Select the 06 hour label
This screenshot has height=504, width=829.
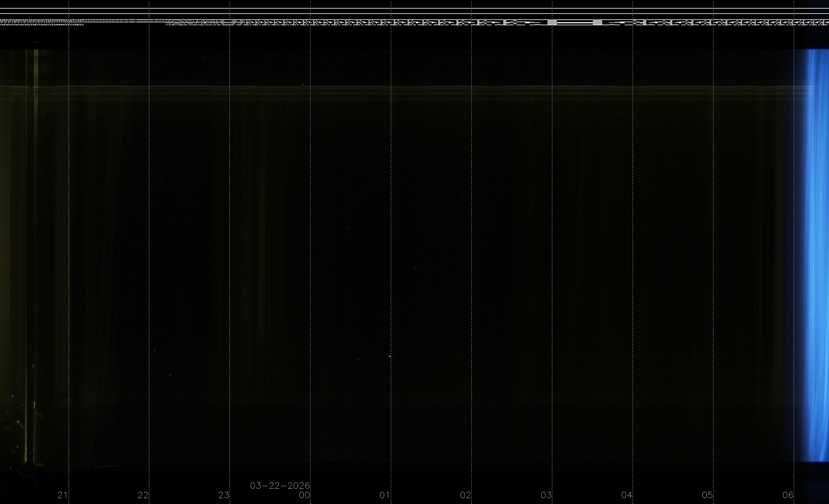click(788, 495)
